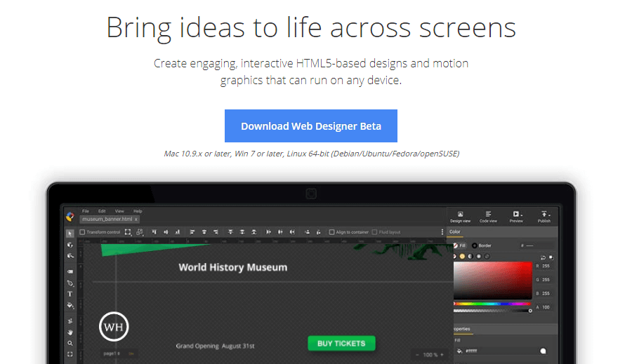Choose the radial gradient circle icon
The image size is (632, 364).
click(x=479, y=257)
